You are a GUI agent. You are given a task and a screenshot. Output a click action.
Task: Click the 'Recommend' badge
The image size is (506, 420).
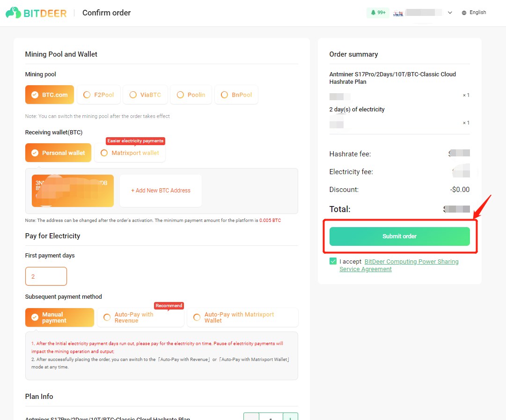[x=169, y=305]
